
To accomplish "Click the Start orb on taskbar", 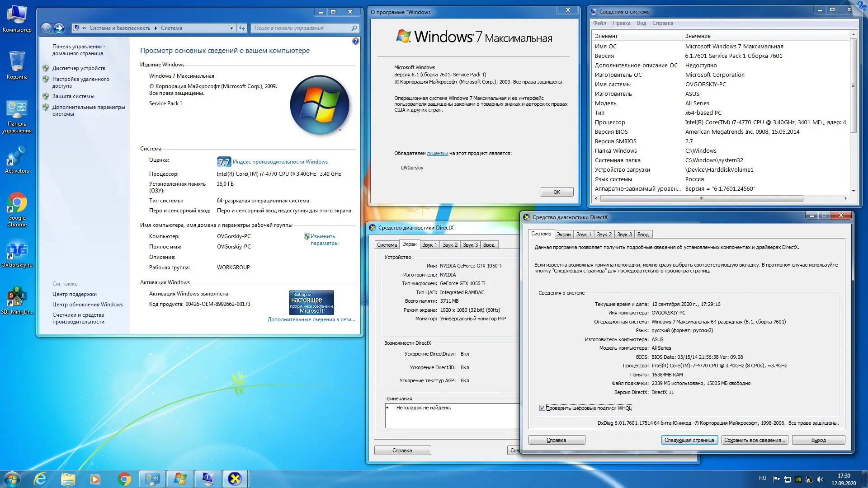I will pyautogui.click(x=12, y=479).
